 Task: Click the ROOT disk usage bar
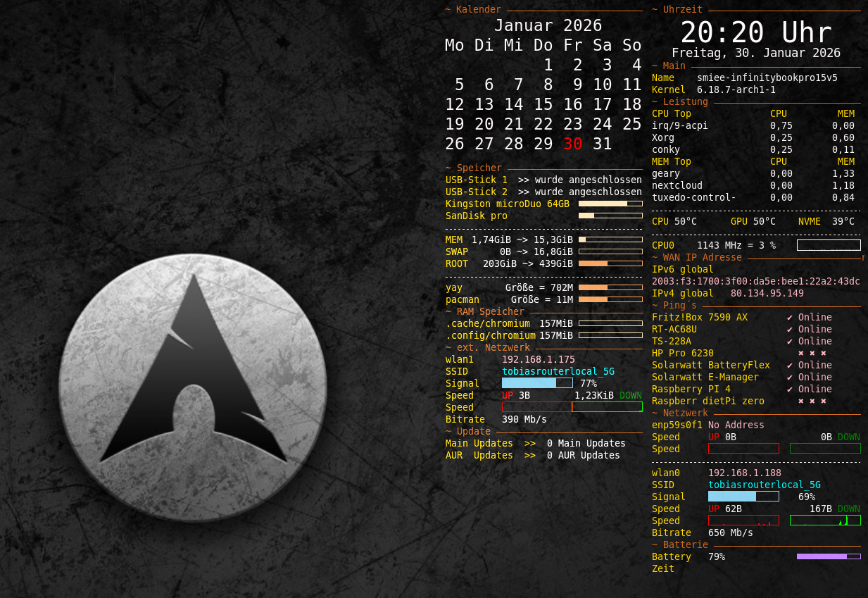(x=610, y=263)
